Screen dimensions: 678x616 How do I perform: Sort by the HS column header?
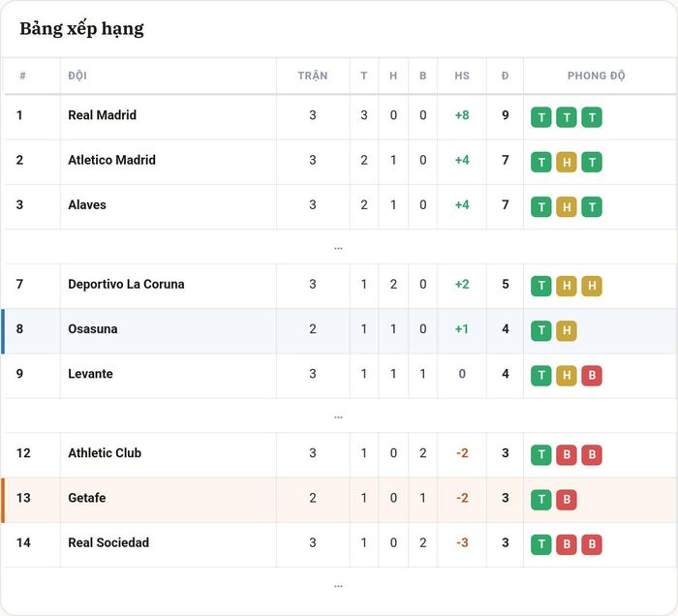[462, 76]
